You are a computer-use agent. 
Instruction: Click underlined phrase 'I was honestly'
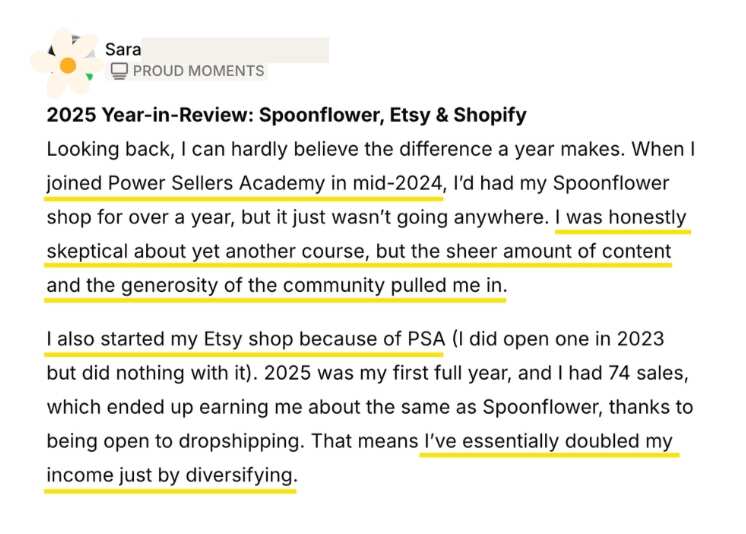coord(621,218)
